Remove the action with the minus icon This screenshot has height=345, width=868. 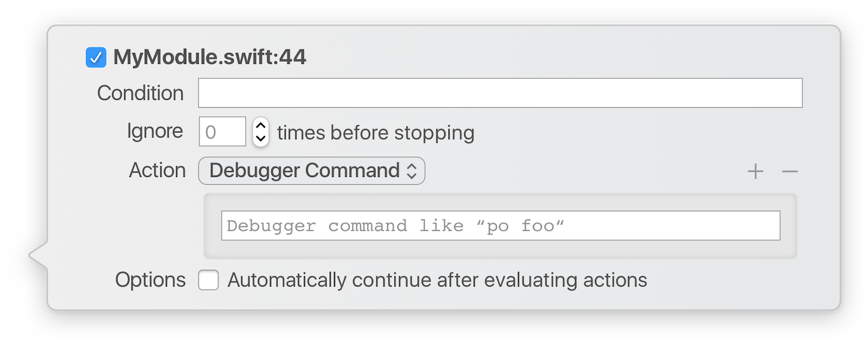pyautogui.click(x=790, y=172)
